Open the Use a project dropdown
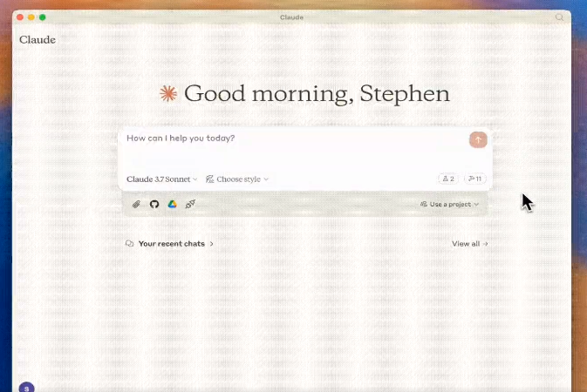The width and height of the screenshot is (587, 392). [449, 204]
